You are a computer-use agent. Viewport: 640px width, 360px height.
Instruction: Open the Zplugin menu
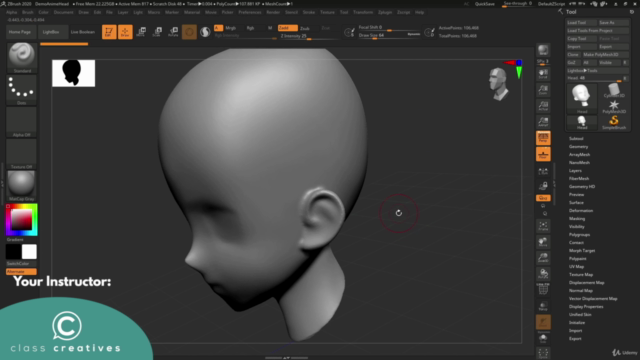(384, 12)
